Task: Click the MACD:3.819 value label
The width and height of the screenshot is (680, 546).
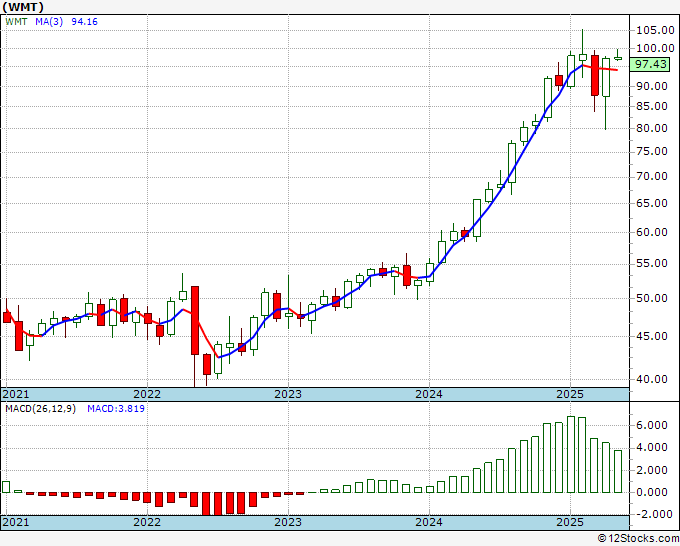Action: click(116, 409)
